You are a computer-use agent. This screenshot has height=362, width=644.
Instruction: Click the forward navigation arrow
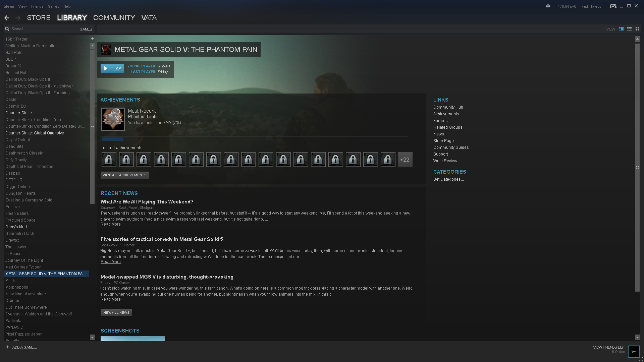click(18, 18)
